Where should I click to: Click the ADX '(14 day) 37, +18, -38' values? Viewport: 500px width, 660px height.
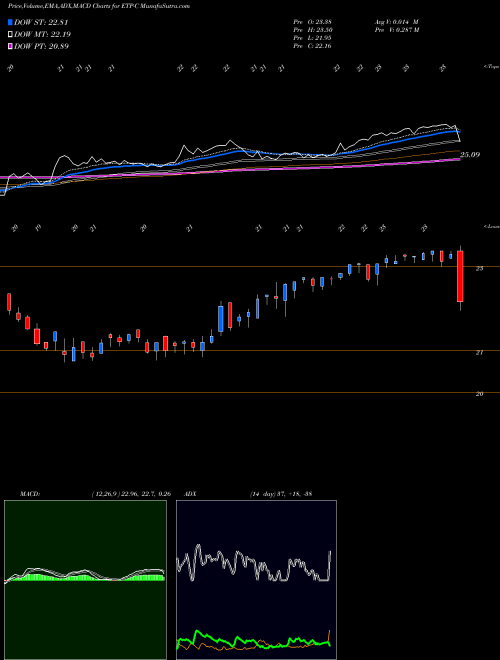pyautogui.click(x=281, y=494)
